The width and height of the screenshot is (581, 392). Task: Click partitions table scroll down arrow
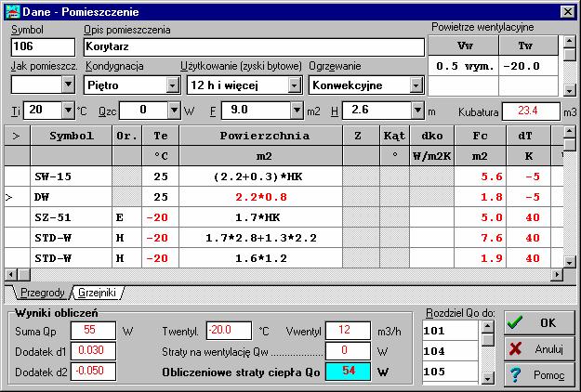click(x=570, y=262)
